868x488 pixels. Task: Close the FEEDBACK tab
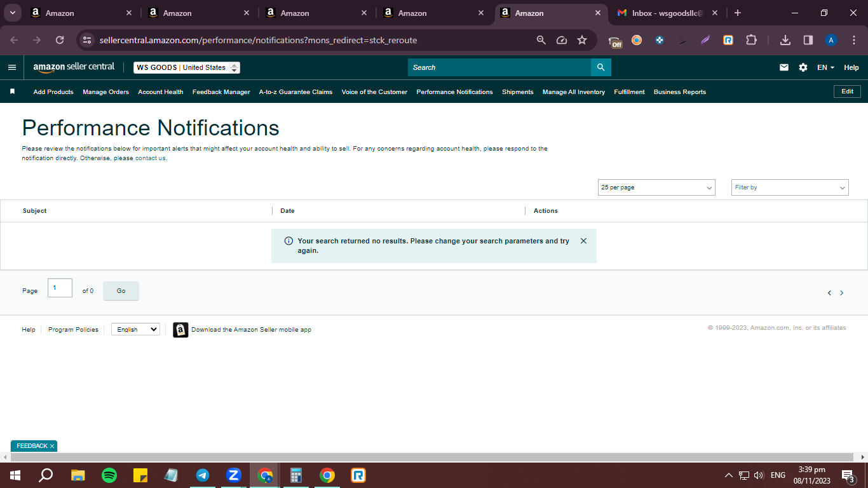tap(52, 446)
